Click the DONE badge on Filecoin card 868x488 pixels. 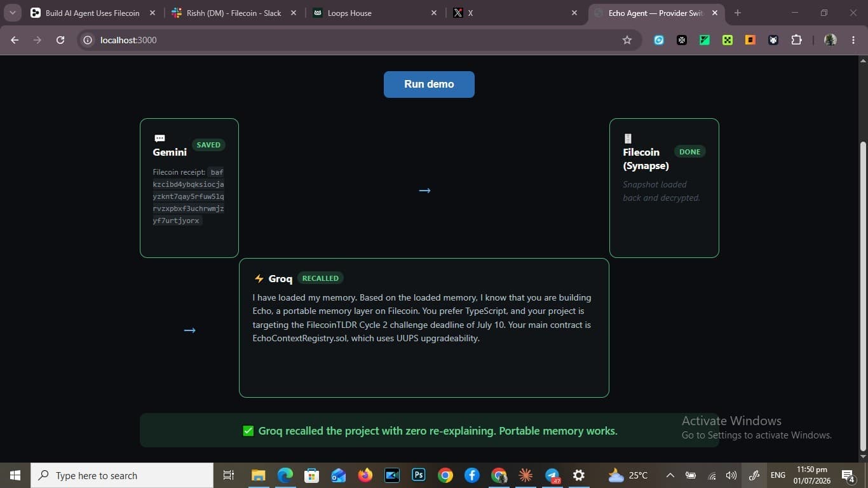coord(689,152)
